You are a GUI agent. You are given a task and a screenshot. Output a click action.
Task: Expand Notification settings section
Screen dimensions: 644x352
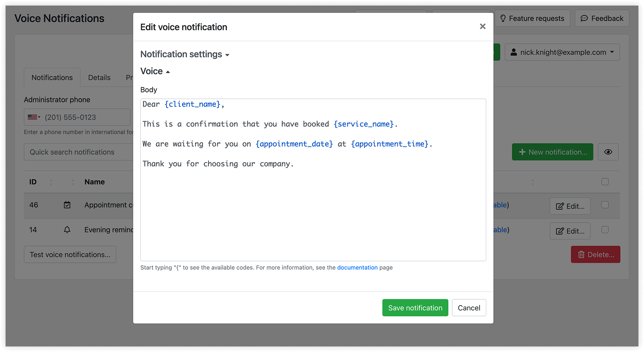click(x=185, y=54)
